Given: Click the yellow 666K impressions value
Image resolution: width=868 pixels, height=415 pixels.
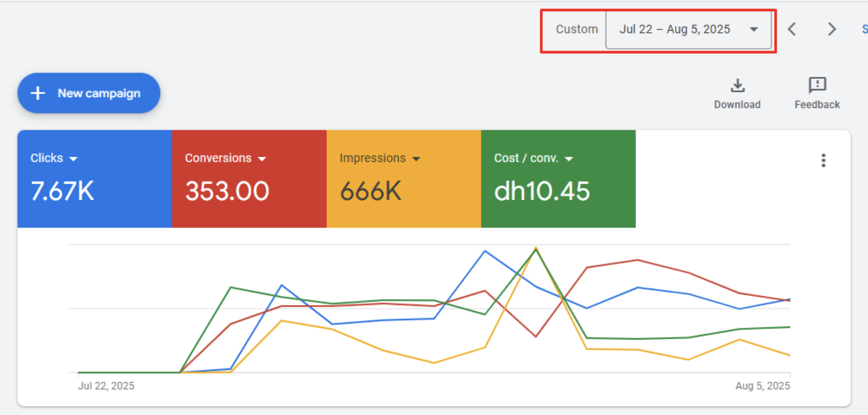Looking at the screenshot, I should (x=371, y=191).
